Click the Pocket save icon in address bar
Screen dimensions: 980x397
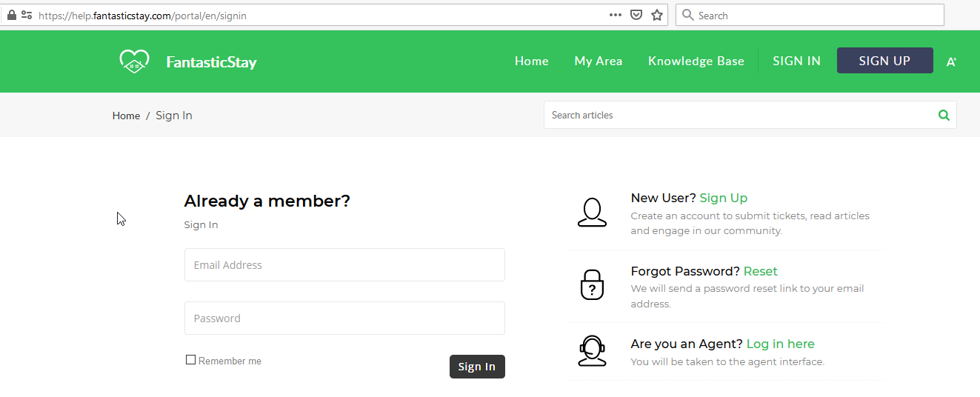point(636,15)
